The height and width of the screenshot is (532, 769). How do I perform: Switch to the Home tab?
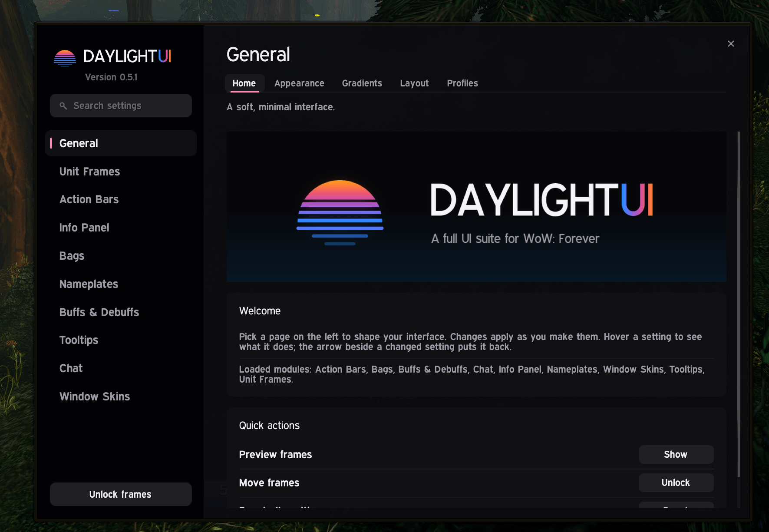(244, 83)
